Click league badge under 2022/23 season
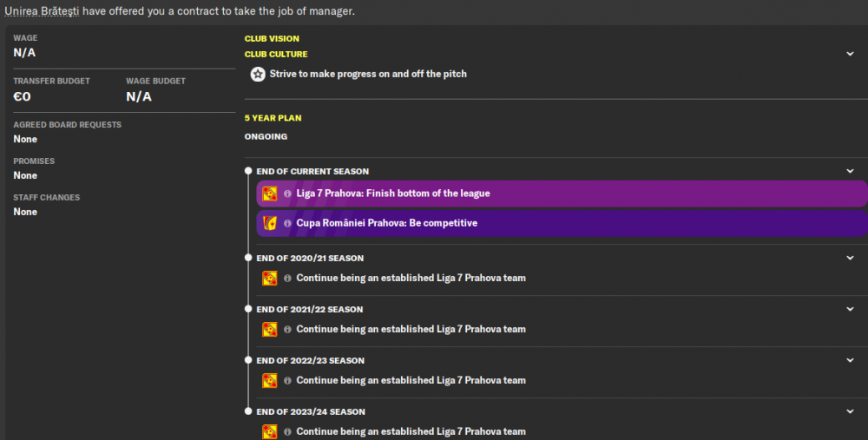Image resolution: width=868 pixels, height=440 pixels. pyautogui.click(x=270, y=380)
